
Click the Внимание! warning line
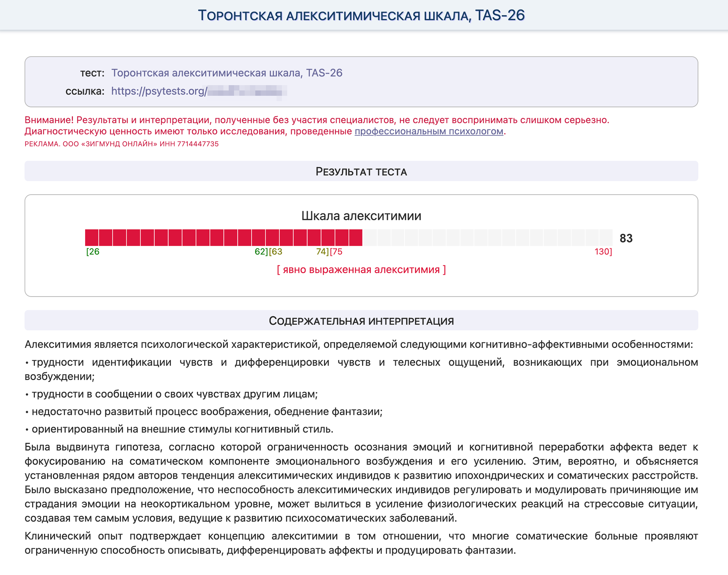[x=317, y=120]
